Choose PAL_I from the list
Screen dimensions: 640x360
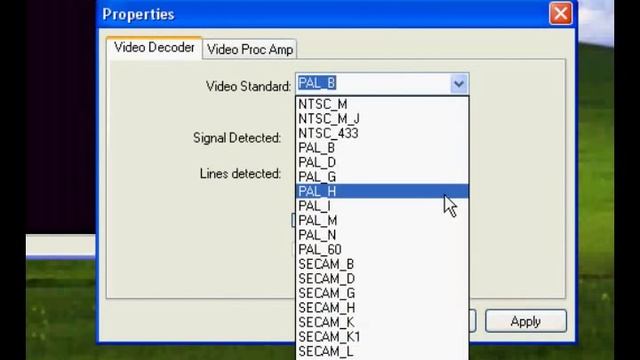click(382, 206)
